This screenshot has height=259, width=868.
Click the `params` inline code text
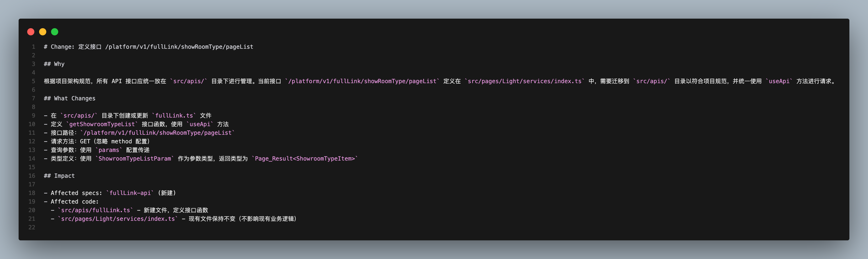tap(109, 150)
